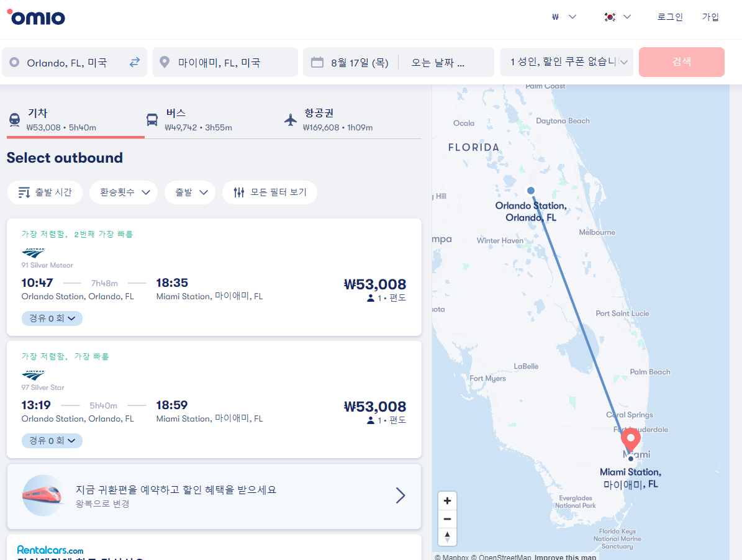Click the sliders icon in 모든 필터 보기
Viewport: 742px width, 560px height.
pos(239,192)
